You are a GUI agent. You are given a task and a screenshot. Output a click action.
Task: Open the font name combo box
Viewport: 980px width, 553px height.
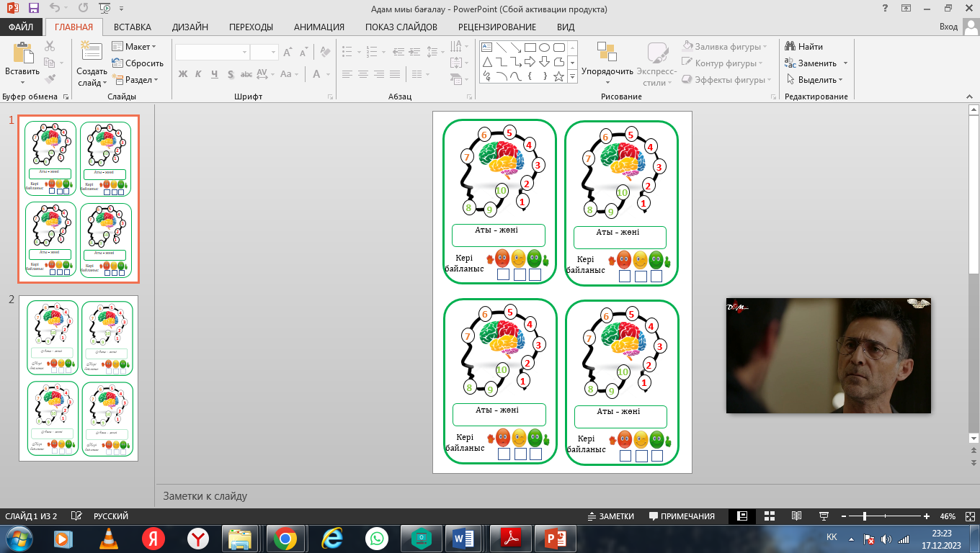point(213,52)
